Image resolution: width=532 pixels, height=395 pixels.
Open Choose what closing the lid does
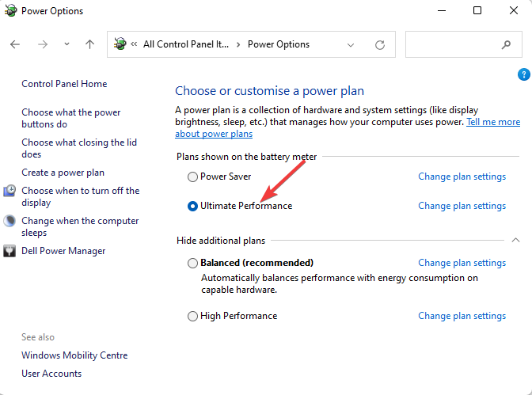point(79,148)
